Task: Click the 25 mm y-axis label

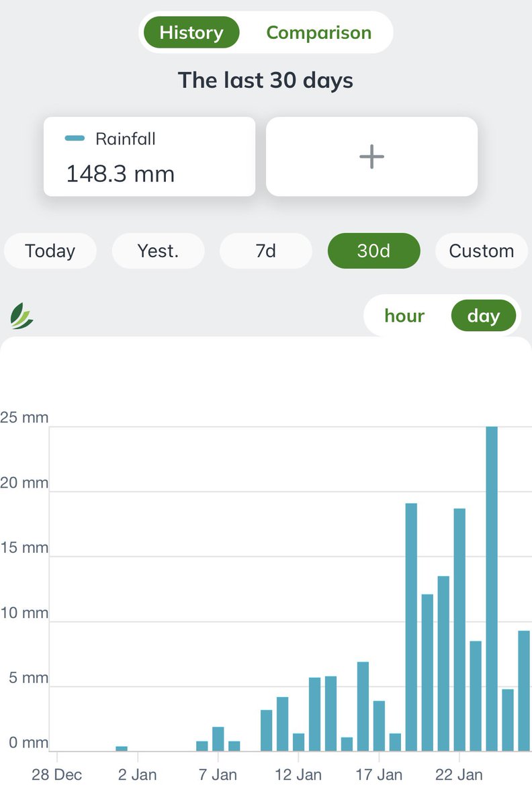Action: [24, 418]
